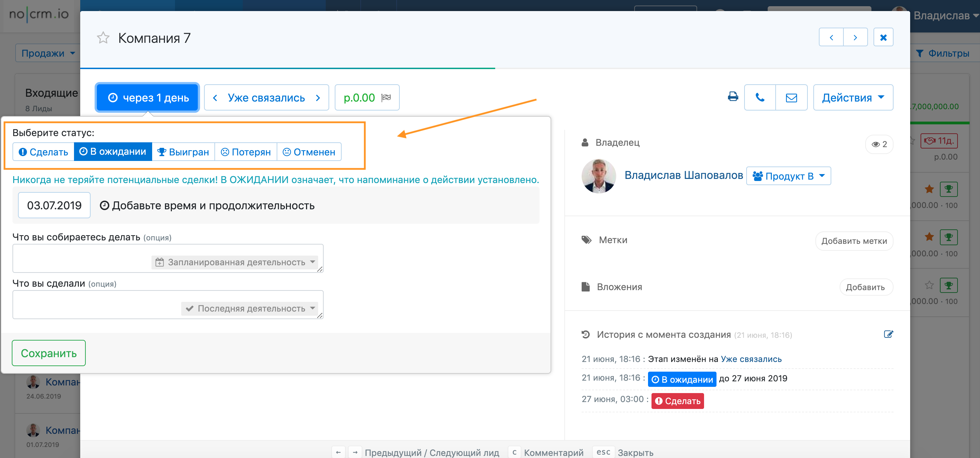Move lead to next pipeline step
The image size is (980, 458).
tap(318, 98)
